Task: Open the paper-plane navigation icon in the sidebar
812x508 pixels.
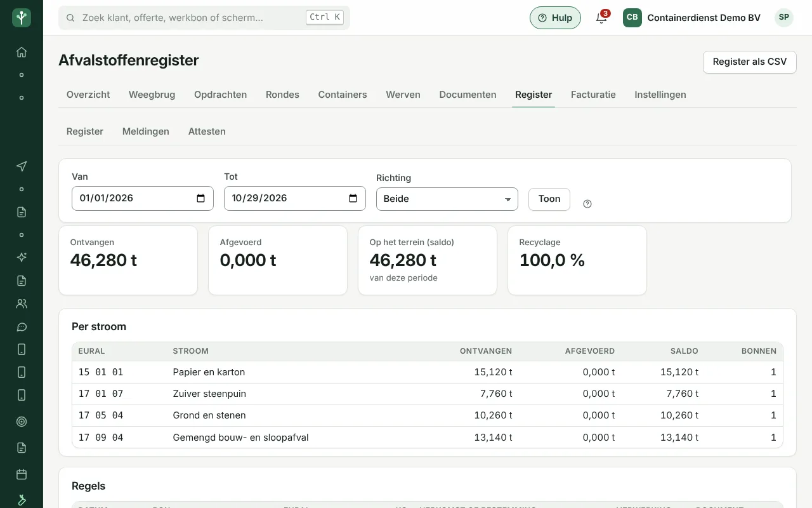Action: [x=22, y=166]
